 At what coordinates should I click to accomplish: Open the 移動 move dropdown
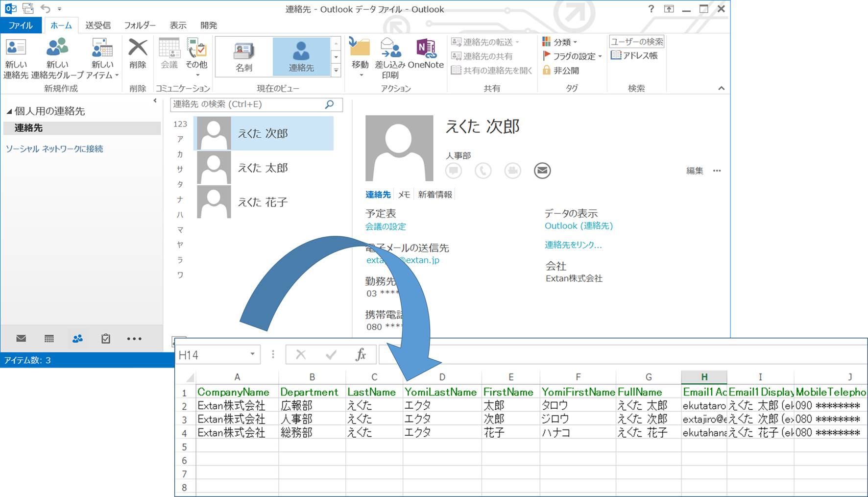(x=360, y=58)
